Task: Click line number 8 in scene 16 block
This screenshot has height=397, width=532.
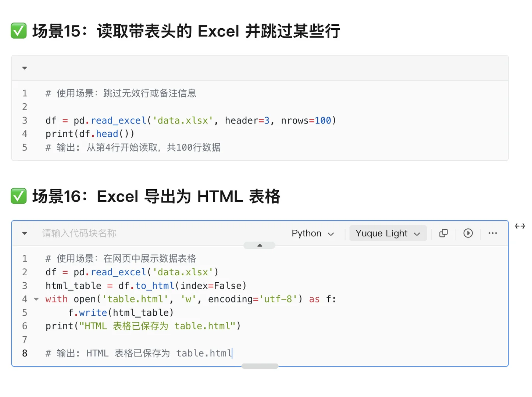Action: (24, 353)
